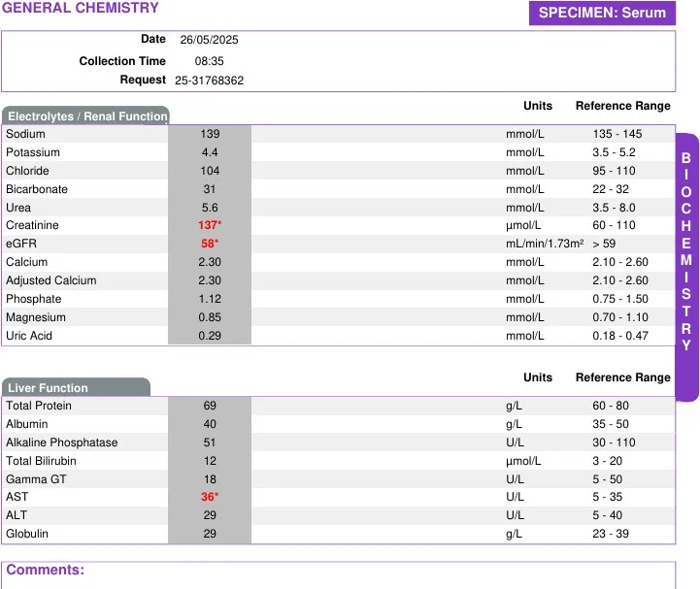Screen dimensions: 700x589
Task: Click the collection time 08:35
Action: pyautogui.click(x=209, y=60)
